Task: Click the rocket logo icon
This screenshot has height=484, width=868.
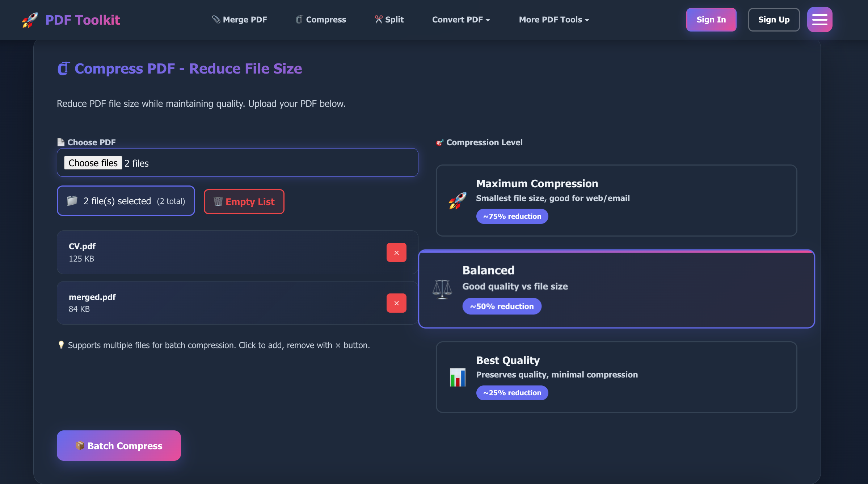Action: tap(30, 20)
